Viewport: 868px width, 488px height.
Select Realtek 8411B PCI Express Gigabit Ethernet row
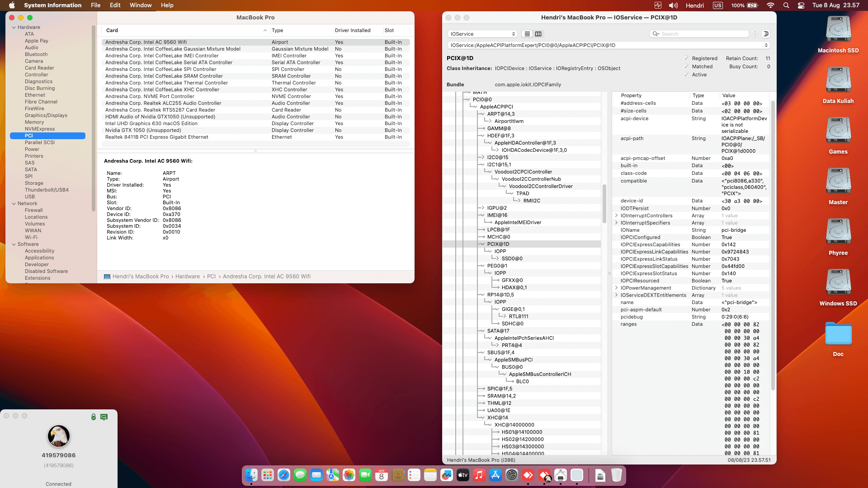[256, 137]
